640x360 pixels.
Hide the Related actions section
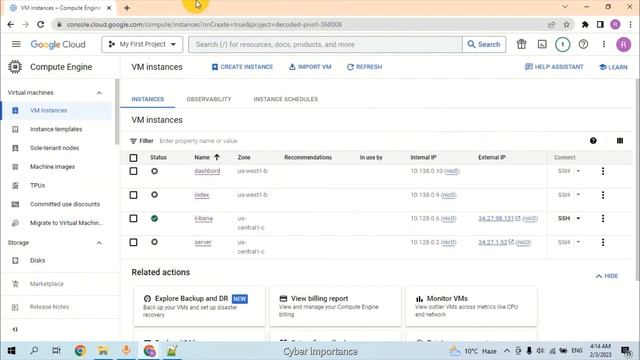point(607,276)
